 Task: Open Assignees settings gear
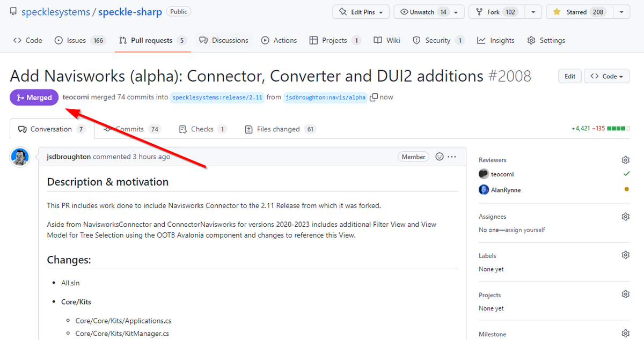(625, 217)
